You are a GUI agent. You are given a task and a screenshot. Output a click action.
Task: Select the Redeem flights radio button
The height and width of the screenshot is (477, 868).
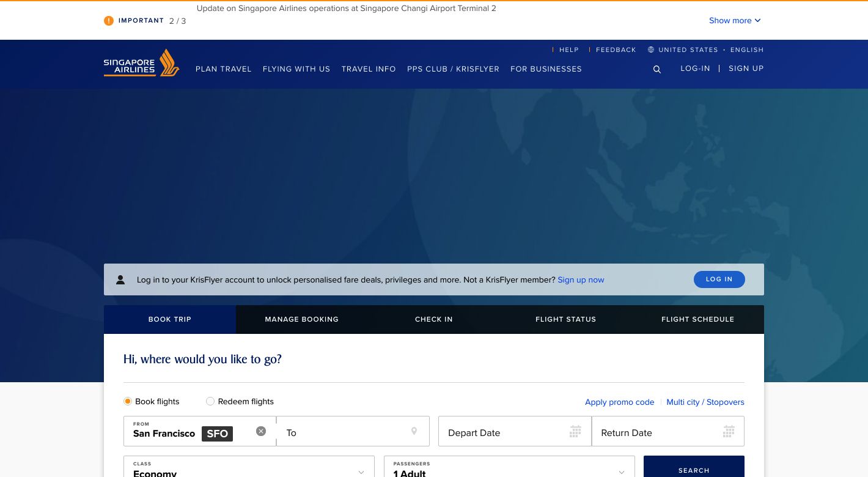click(x=210, y=401)
